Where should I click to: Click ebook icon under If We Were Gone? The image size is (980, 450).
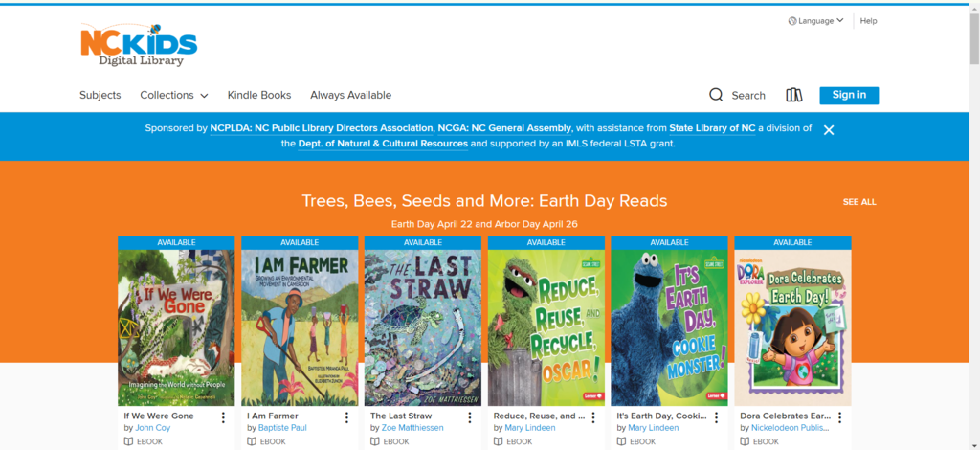(128, 441)
